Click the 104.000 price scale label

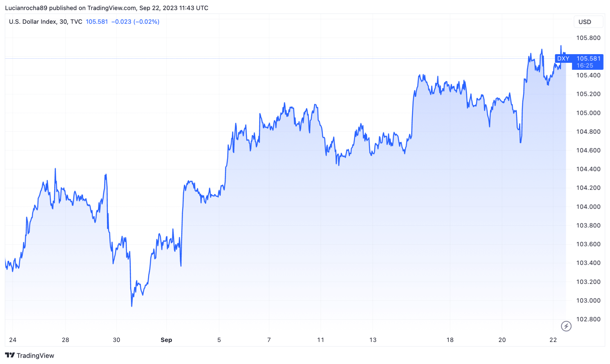coord(588,207)
